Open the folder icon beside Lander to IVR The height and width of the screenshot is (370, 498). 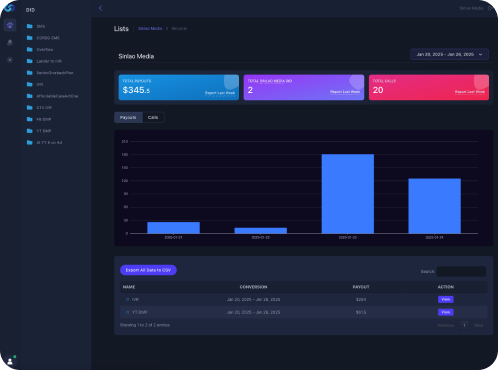[30, 61]
